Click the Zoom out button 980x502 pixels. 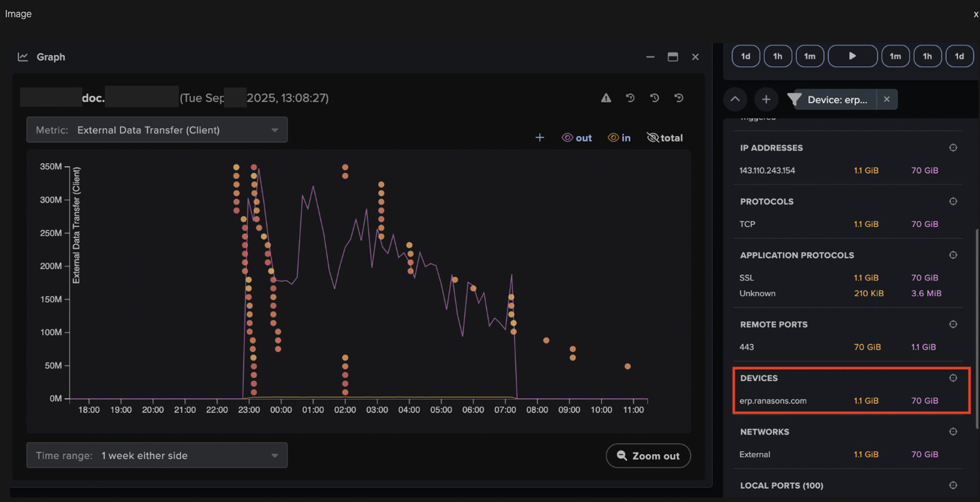tap(648, 456)
